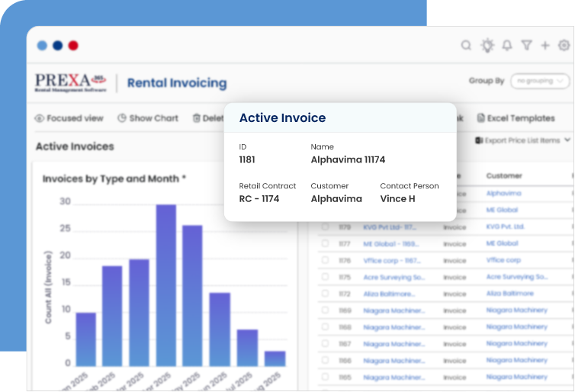
Task: Tick checkbox for invoice row 1172
Action: tap(325, 294)
